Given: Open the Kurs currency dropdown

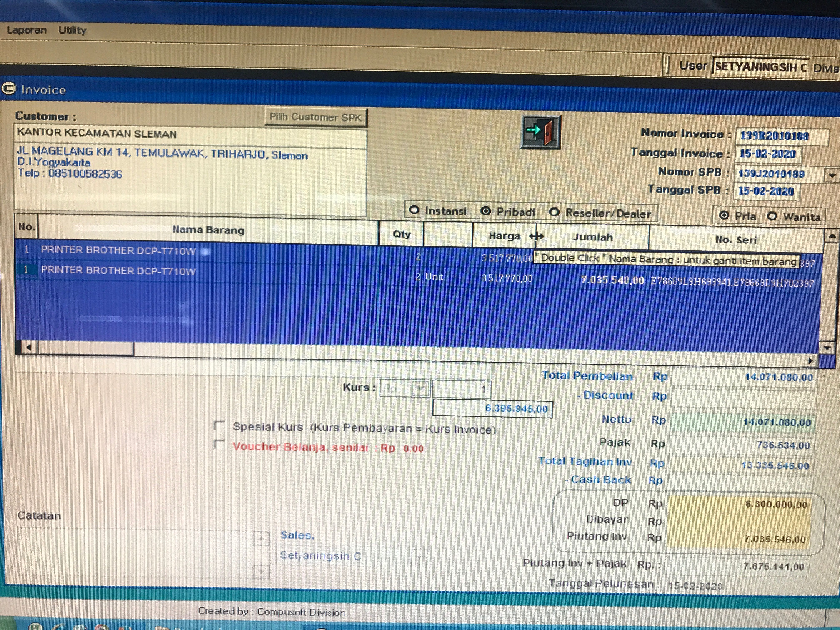Looking at the screenshot, I should click(x=421, y=389).
